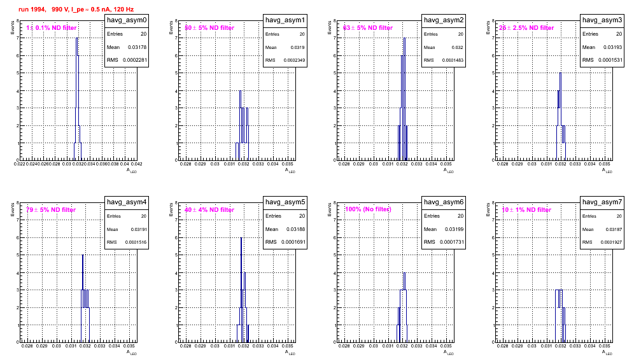634x364 pixels.
Task: Click the A_LED axis title under havg_asym0 plot
Action: pos(132,171)
